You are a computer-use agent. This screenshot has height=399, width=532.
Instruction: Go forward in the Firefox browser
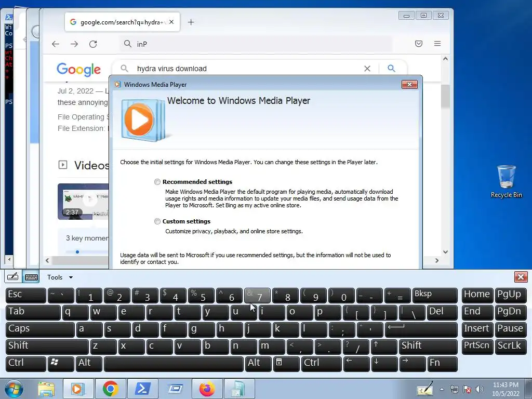point(74,44)
